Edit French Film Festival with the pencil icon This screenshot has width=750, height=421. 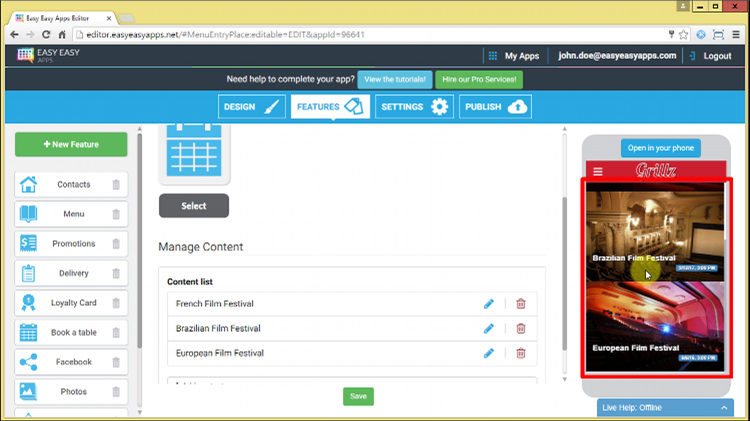[488, 304]
